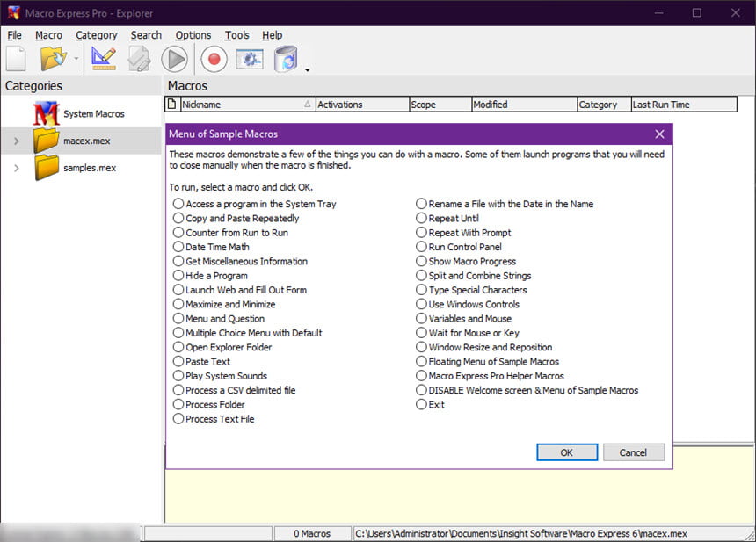Select Window Resize and Reposition
756x542 pixels.
484,347
